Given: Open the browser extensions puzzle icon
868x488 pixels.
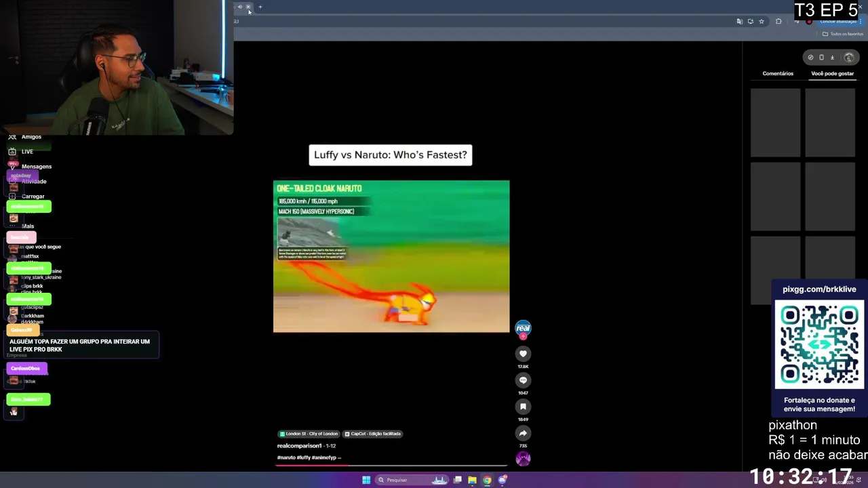Looking at the screenshot, I should (x=778, y=22).
